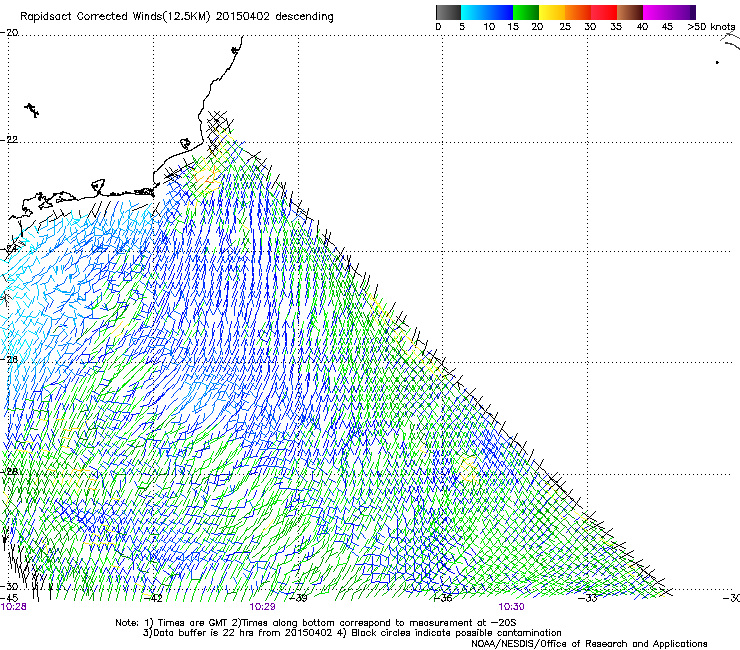Click the '20150402 descending' date text in title
740x650 pixels.
[x=274, y=17]
